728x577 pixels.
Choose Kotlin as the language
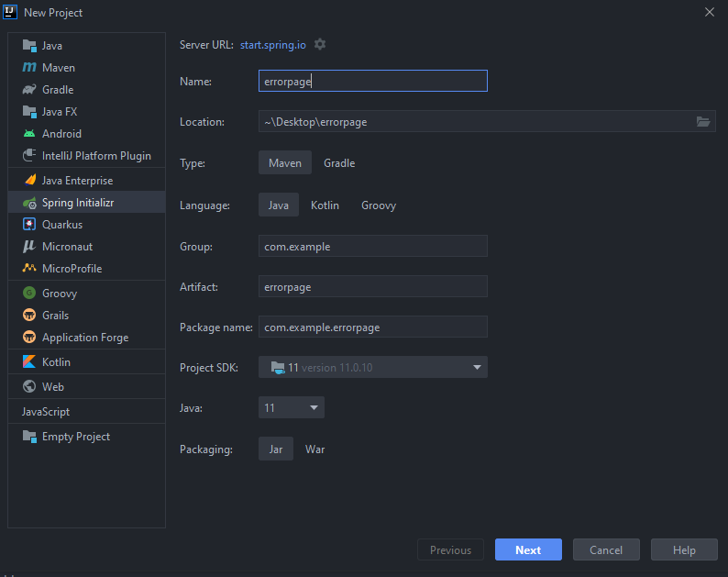coord(325,205)
